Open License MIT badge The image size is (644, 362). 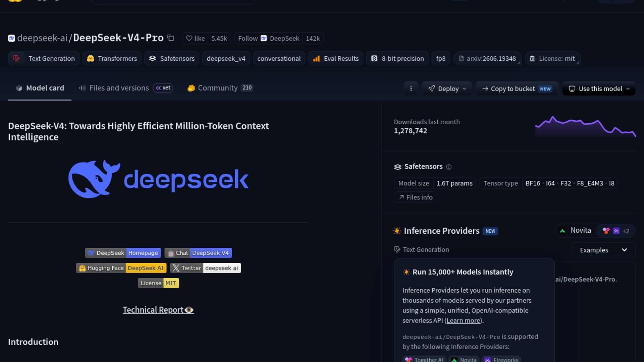tap(158, 283)
